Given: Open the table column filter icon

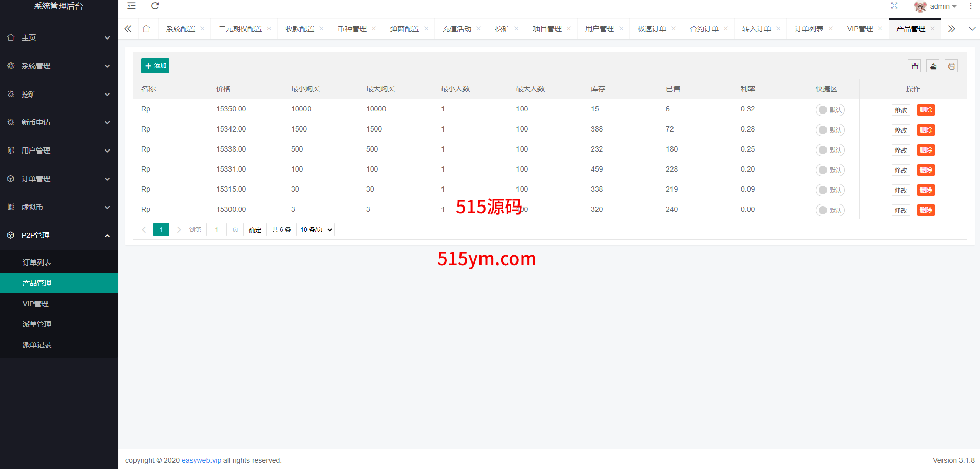Looking at the screenshot, I should pyautogui.click(x=915, y=66).
